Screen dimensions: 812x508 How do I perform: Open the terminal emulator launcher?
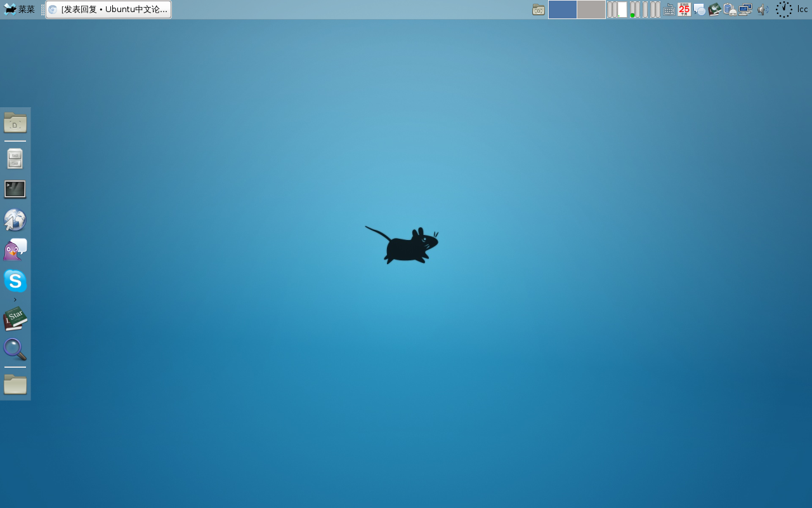click(x=15, y=189)
